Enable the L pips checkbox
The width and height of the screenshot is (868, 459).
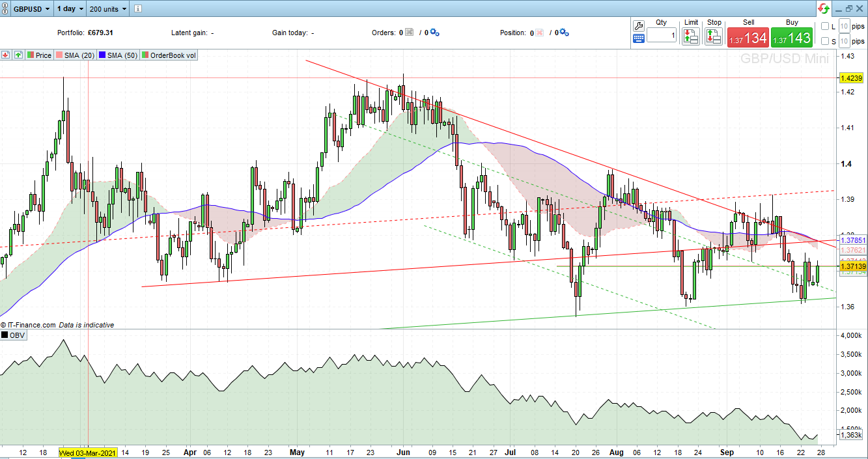coord(825,26)
